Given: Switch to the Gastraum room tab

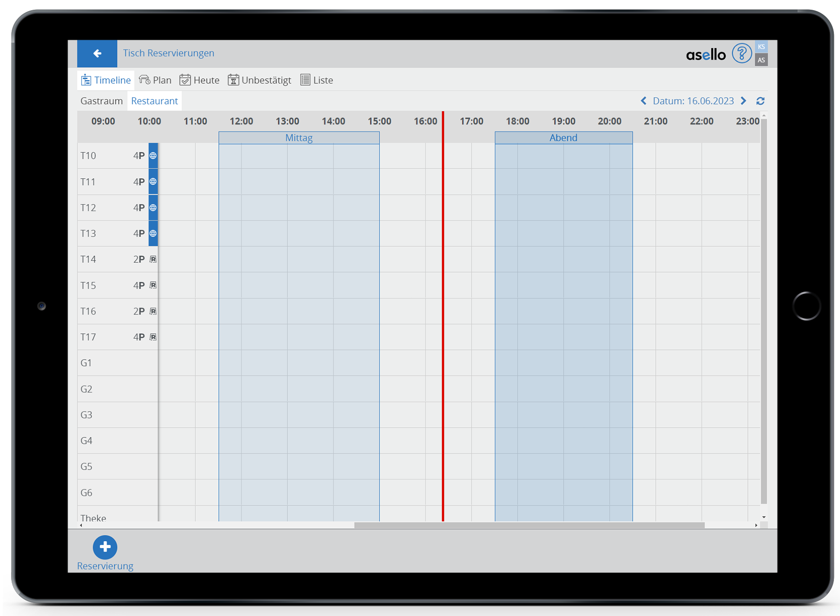Looking at the screenshot, I should [101, 101].
